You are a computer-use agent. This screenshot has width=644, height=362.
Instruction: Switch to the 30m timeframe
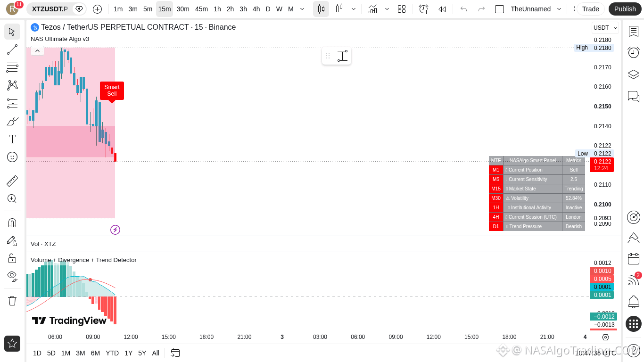click(183, 9)
